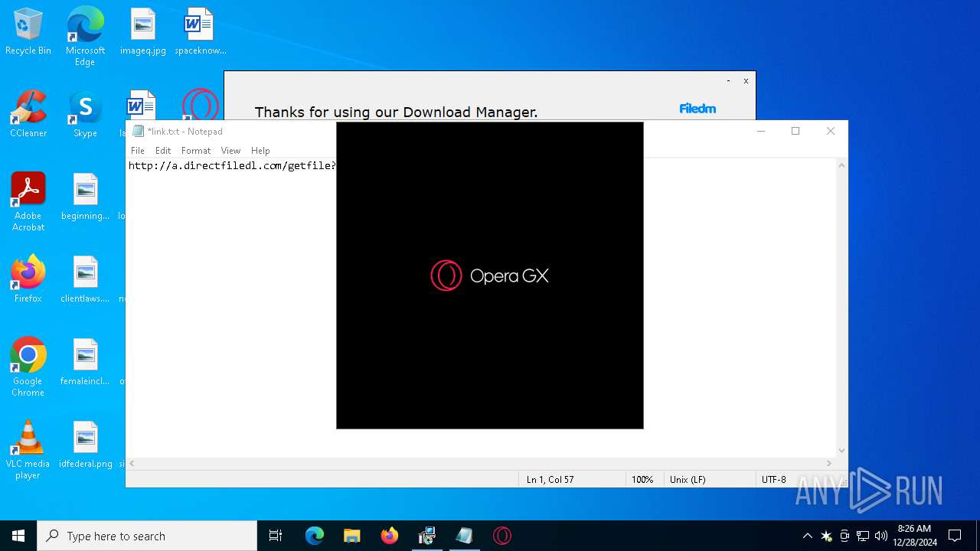Close the Notepad window
The width and height of the screenshot is (980, 551).
click(x=831, y=131)
